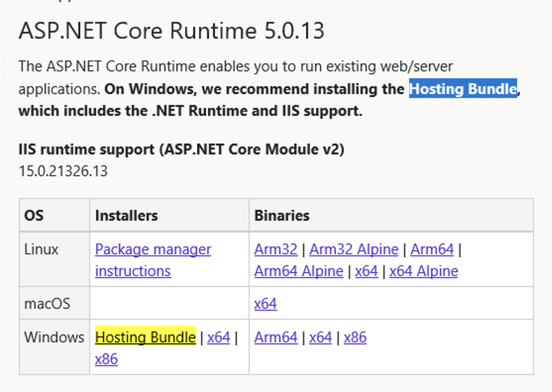Click the Binaries column header
The image size is (552, 392).
pos(281,215)
